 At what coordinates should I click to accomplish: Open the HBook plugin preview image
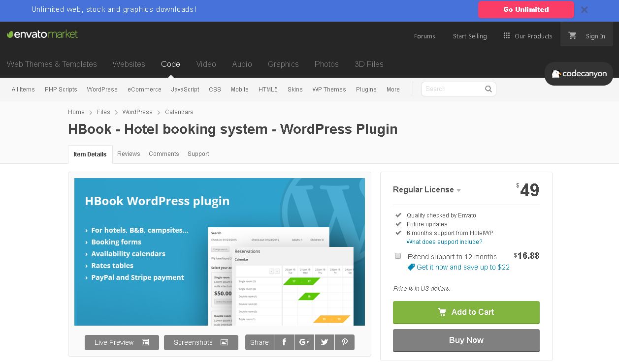tap(219, 251)
